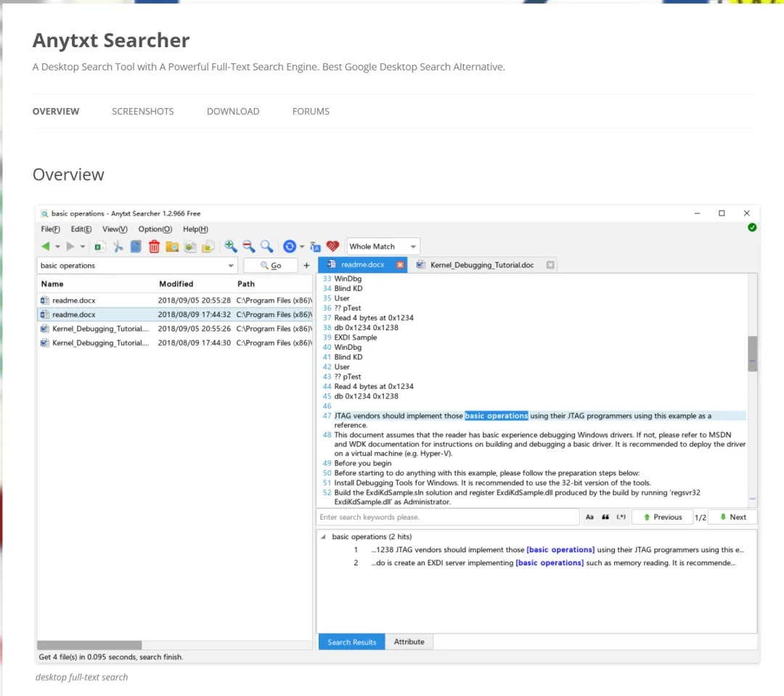Click the plain magnifier reset zoom icon
The image size is (784, 696).
click(x=267, y=246)
